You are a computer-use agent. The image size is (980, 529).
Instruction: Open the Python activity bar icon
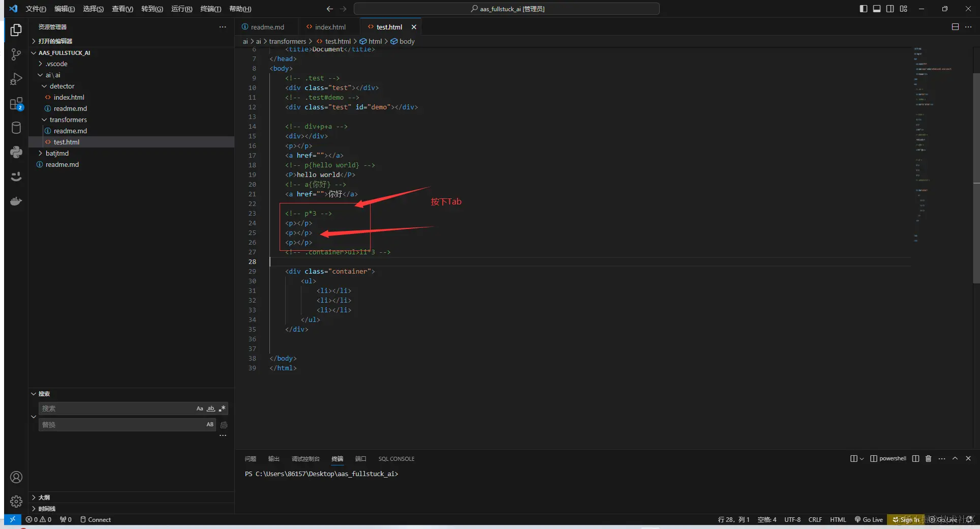point(16,152)
